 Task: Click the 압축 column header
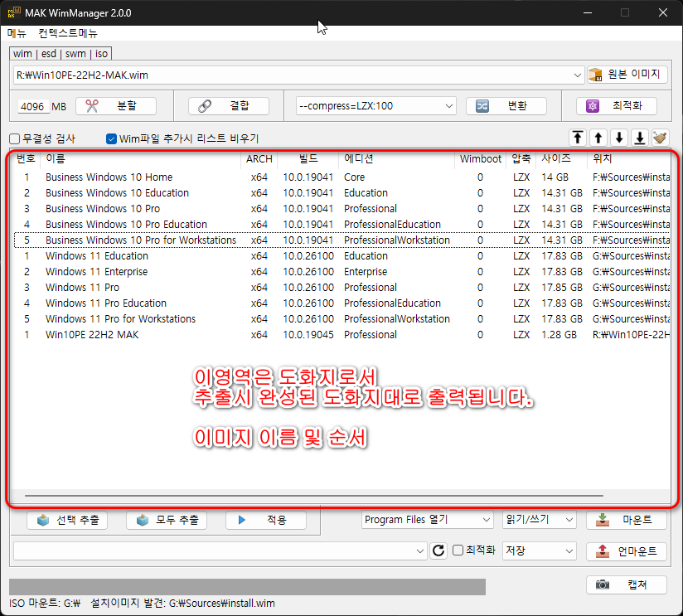521,159
